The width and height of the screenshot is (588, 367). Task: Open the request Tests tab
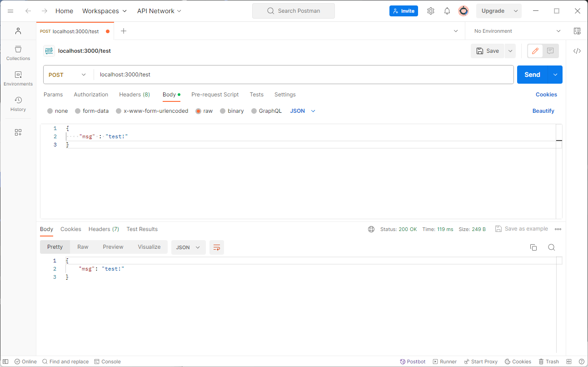click(x=257, y=95)
